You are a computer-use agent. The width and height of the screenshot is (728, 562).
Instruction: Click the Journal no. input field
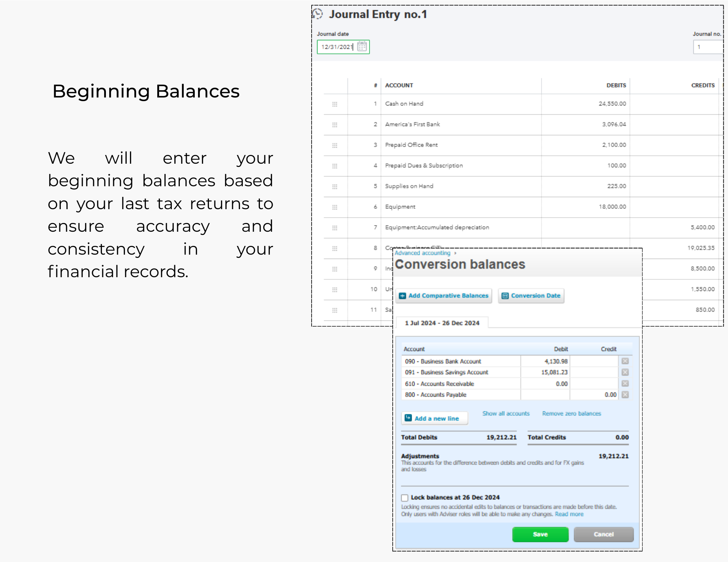pyautogui.click(x=708, y=47)
